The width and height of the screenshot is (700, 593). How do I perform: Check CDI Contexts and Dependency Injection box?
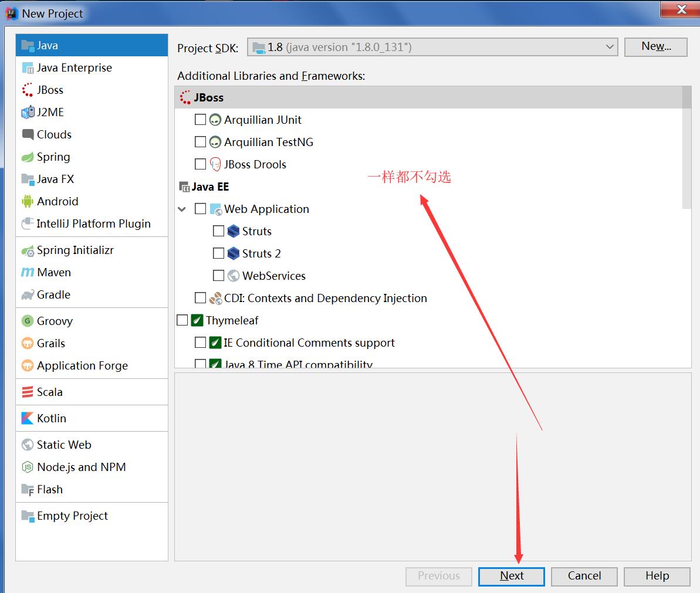tap(201, 298)
